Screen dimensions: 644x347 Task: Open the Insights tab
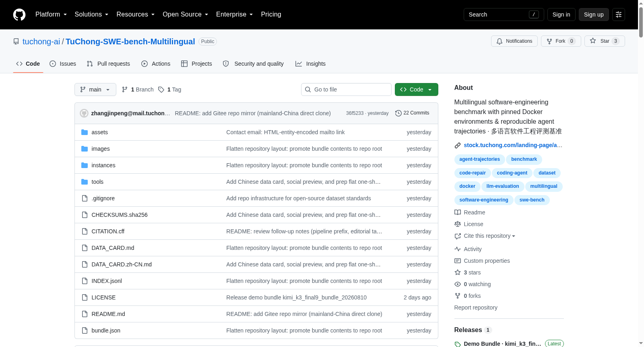point(310,64)
